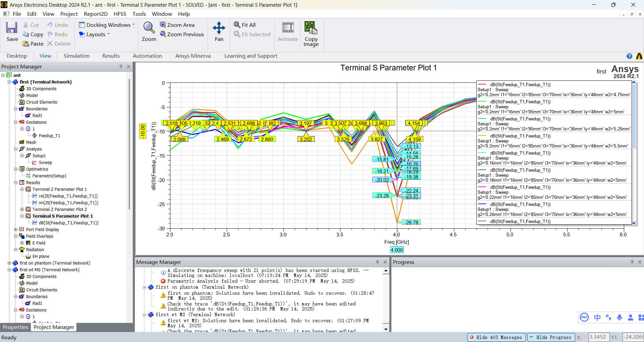This screenshot has height=342, width=644.
Task: Click the Animate filmstrip icon
Action: pyautogui.click(x=288, y=28)
